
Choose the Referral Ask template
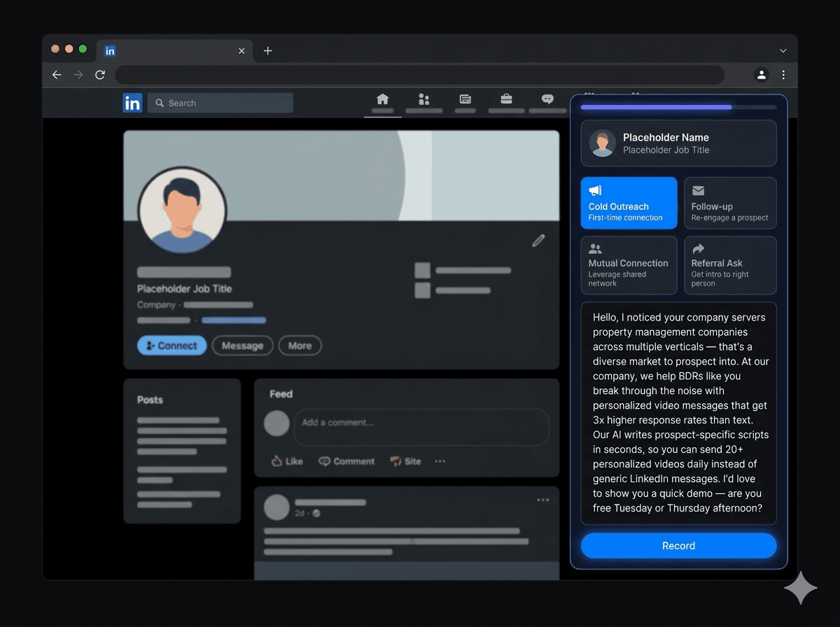click(730, 265)
